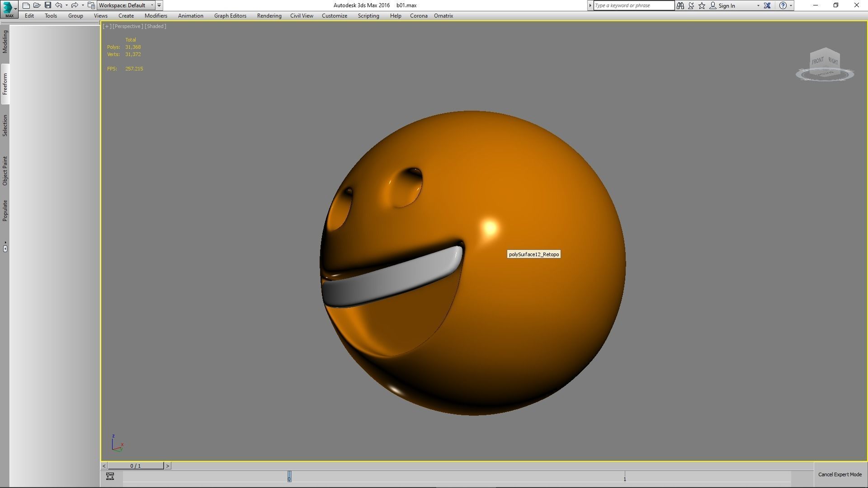
Task: Open the Customize menu
Action: 335,16
